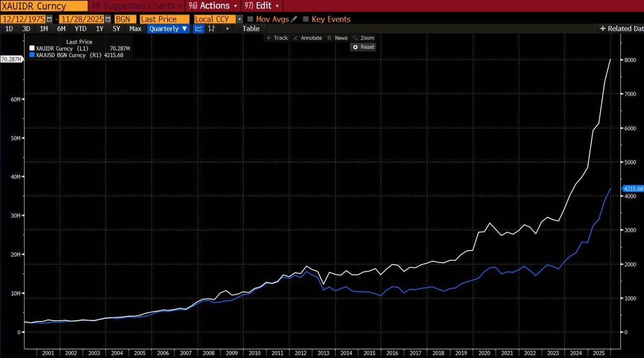Viewport: 644px width, 358px height.
Task: Open the Actions menu
Action: (x=214, y=6)
